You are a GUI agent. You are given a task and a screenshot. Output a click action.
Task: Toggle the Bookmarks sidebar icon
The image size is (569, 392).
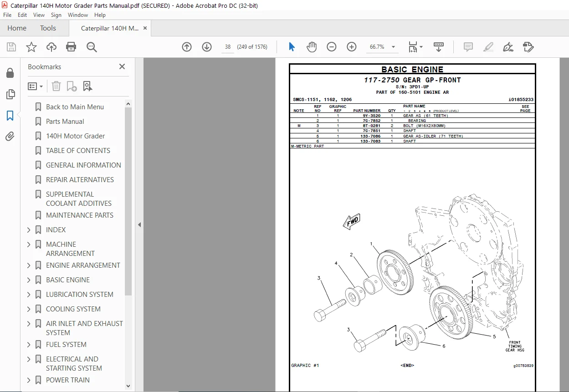(x=10, y=115)
